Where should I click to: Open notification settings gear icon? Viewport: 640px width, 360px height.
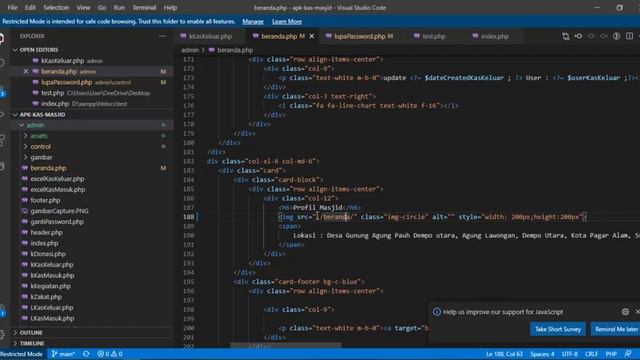pos(625,312)
